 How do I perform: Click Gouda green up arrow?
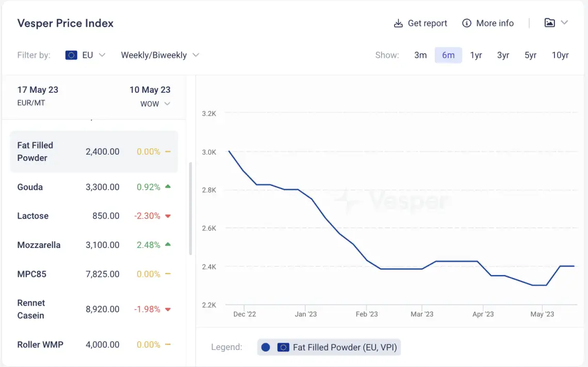pyautogui.click(x=168, y=186)
